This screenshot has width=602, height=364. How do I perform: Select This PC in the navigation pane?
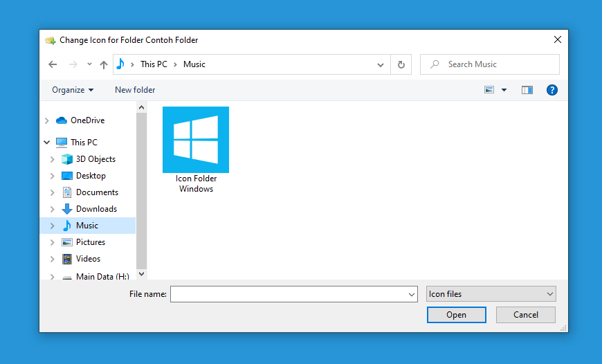click(x=84, y=142)
